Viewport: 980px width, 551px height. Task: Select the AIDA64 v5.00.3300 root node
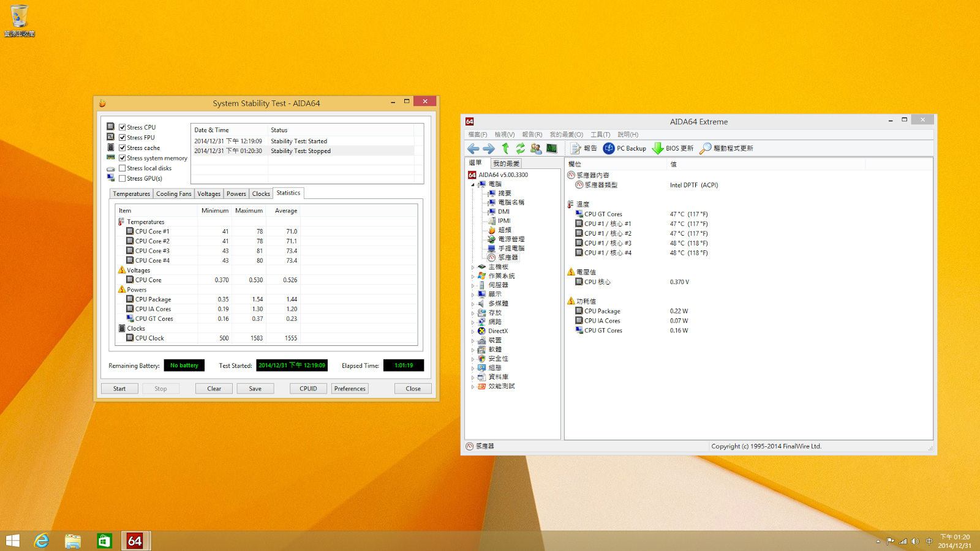503,175
